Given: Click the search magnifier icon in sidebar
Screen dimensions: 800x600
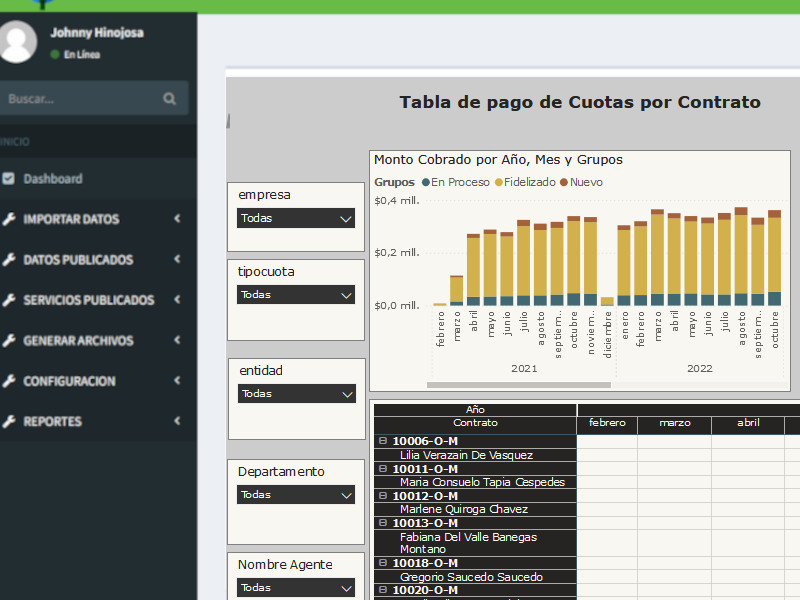Looking at the screenshot, I should 169,99.
